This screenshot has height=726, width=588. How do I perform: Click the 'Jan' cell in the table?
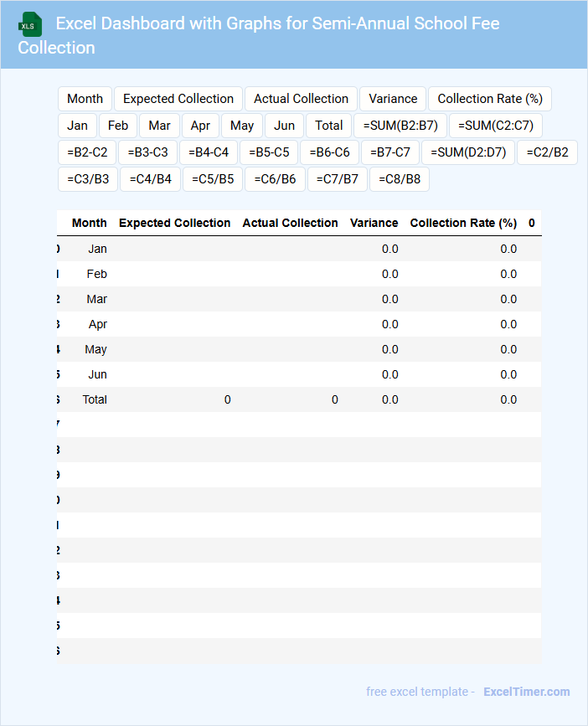coord(98,249)
